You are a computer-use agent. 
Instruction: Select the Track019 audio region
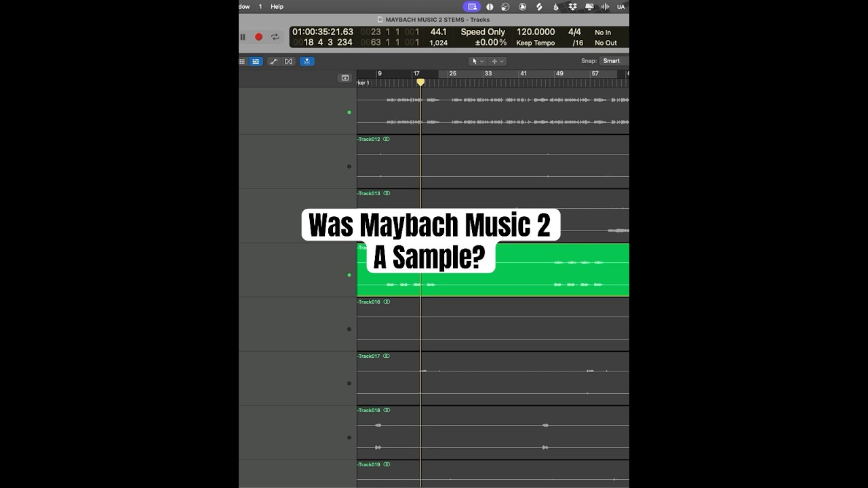493,474
